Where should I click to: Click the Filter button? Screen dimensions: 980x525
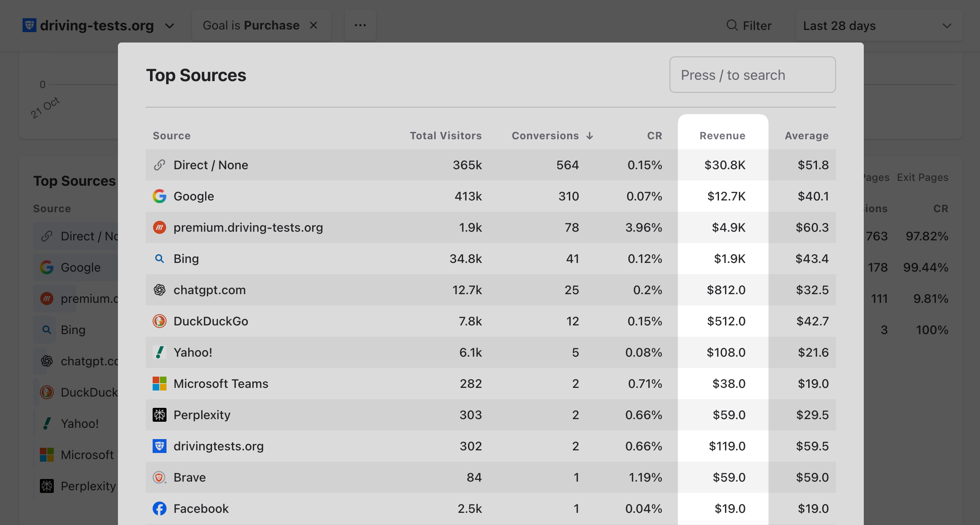coord(749,26)
